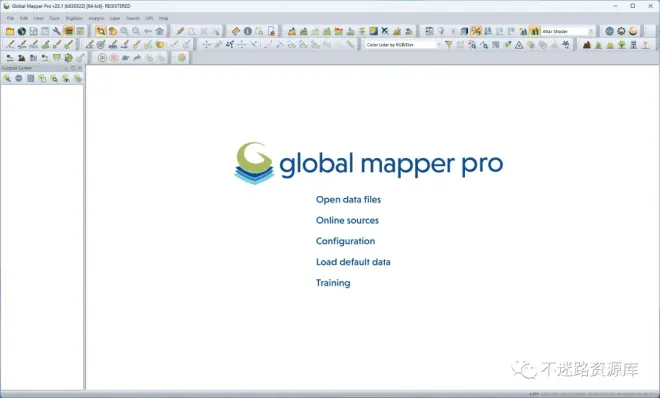The image size is (660, 398).
Task: Click the Load default data link
Action: pos(353,262)
